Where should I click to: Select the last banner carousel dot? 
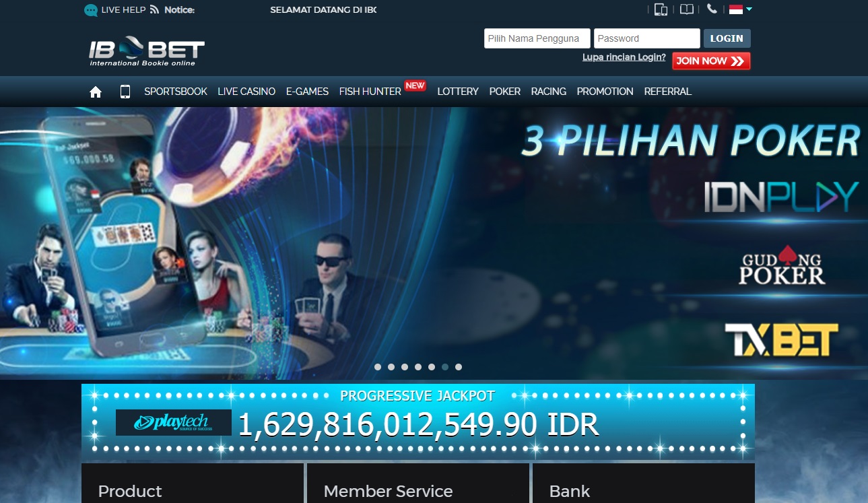click(x=459, y=367)
